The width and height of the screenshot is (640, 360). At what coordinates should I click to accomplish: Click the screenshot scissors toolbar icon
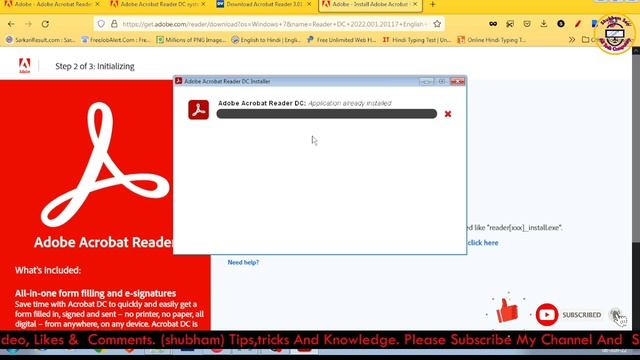tap(510, 24)
